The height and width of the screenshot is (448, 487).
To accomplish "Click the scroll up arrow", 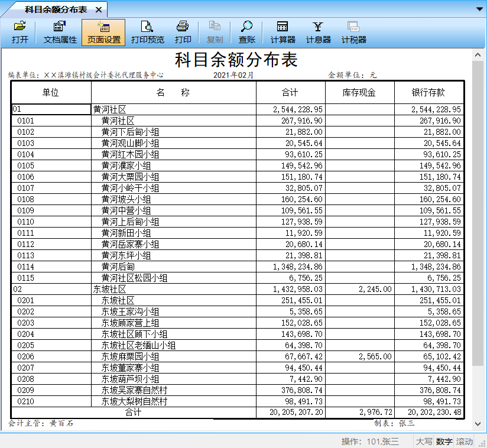I will [x=478, y=55].
